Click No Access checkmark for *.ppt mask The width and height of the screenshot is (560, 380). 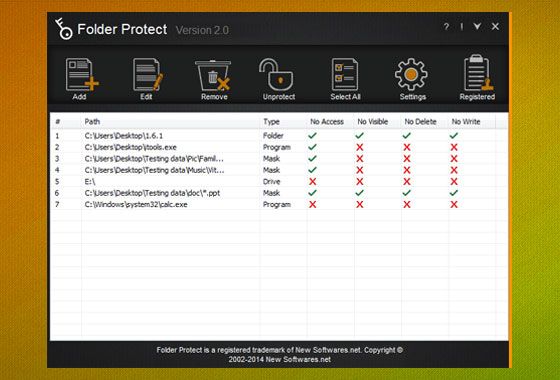(312, 192)
